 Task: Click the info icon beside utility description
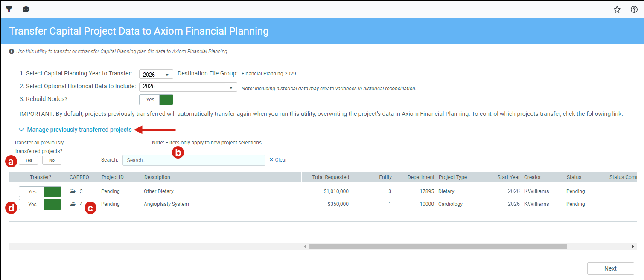point(12,51)
